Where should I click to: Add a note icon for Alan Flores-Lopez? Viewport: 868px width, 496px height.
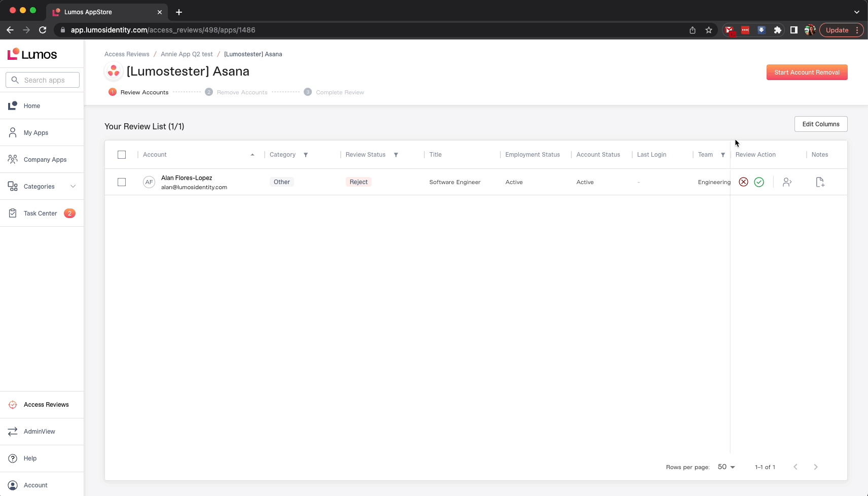(820, 182)
